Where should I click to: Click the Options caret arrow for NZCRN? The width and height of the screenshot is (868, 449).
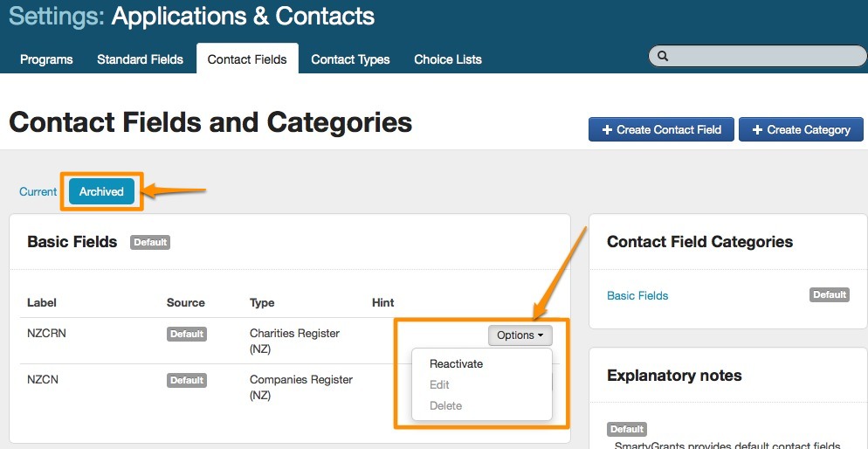[541, 335]
